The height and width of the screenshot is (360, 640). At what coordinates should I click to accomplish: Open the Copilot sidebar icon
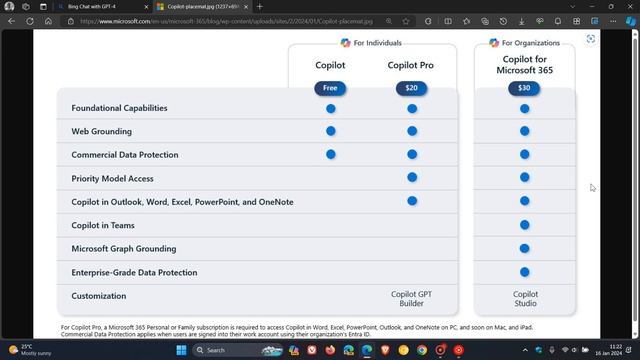pos(631,21)
